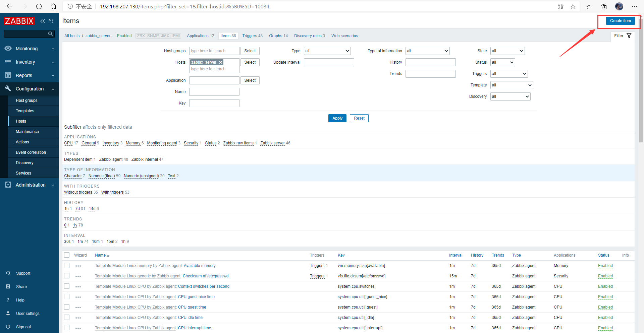
Task: Reload the page with the refresh icon
Action: [39, 6]
